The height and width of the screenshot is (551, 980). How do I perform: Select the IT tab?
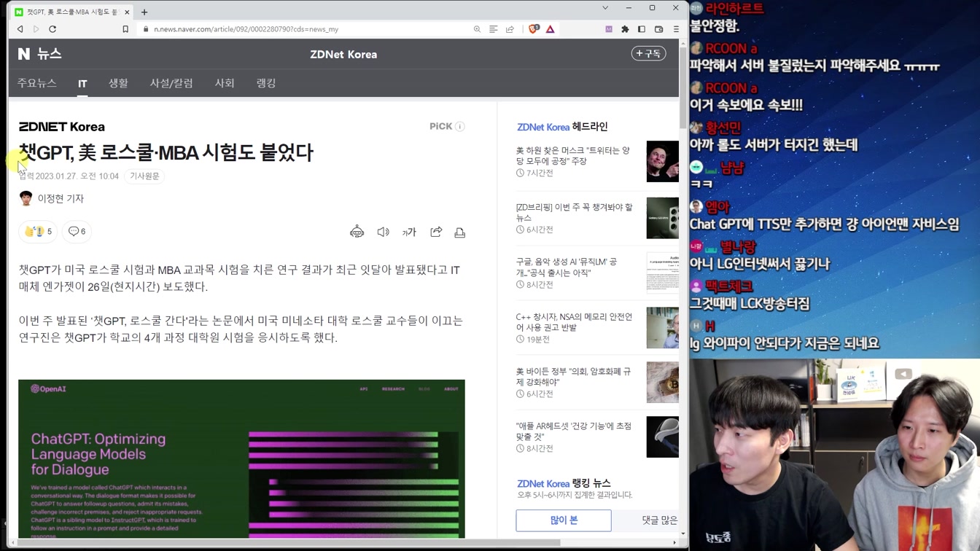click(82, 84)
